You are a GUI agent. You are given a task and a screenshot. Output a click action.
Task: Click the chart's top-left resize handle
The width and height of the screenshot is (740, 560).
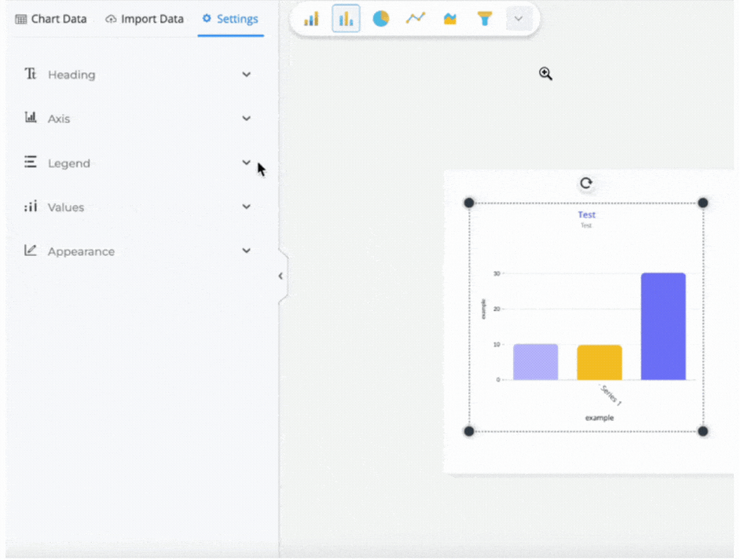tap(469, 203)
